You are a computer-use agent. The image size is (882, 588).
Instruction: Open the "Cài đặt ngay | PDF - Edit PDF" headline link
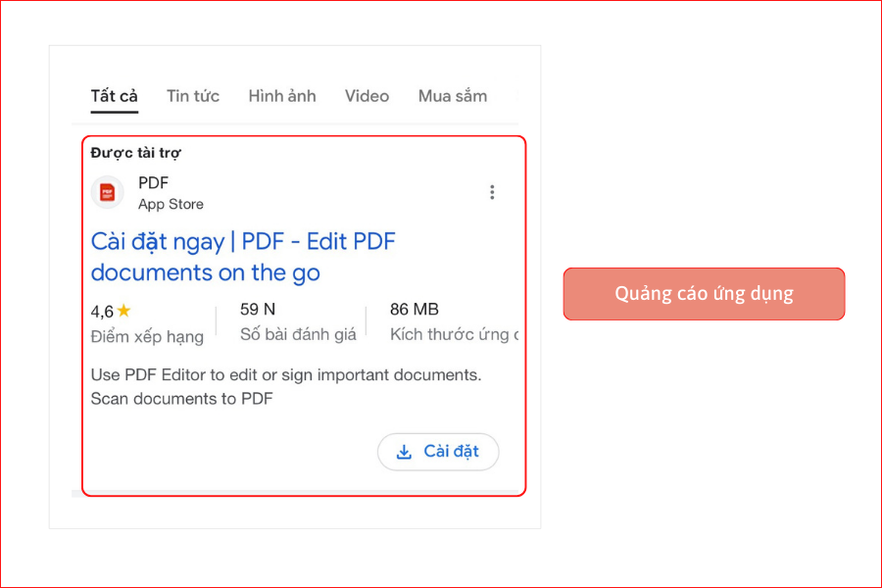click(243, 257)
